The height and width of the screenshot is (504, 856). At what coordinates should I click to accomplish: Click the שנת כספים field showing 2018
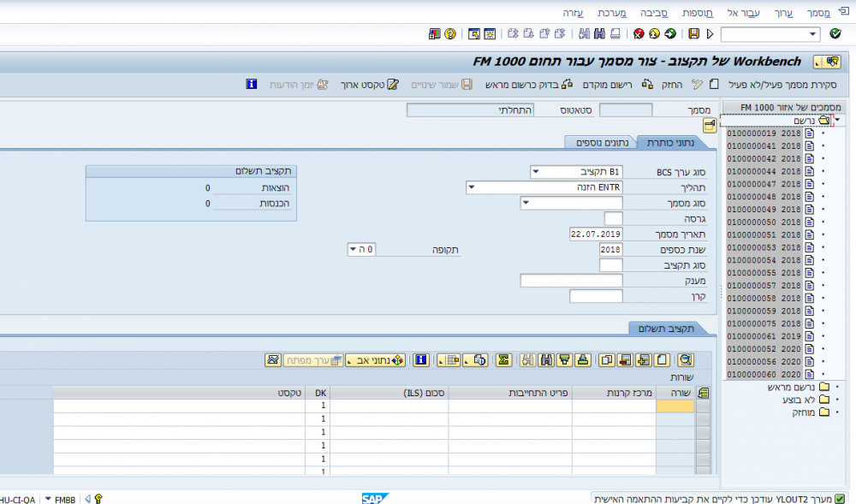610,249
